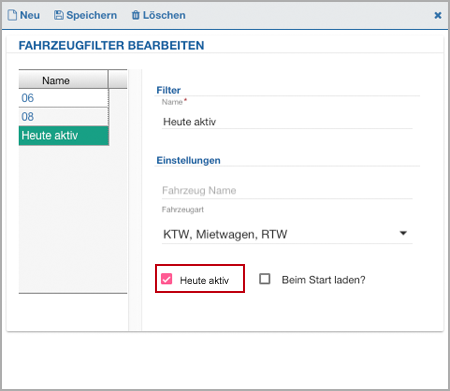The image size is (450, 391).
Task: Click the Heute aktiv checkbox label text
Action: coord(204,280)
